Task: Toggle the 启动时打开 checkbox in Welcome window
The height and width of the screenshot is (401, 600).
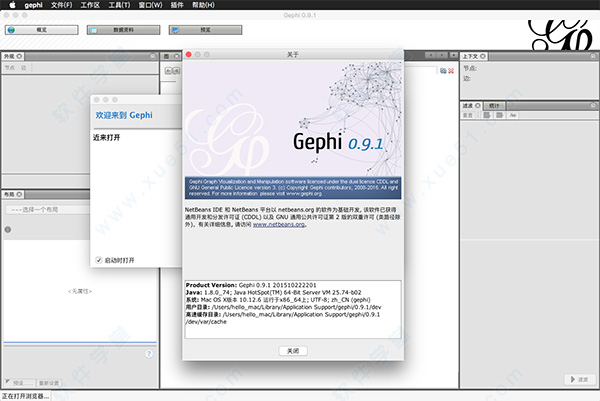Action: pos(98,260)
